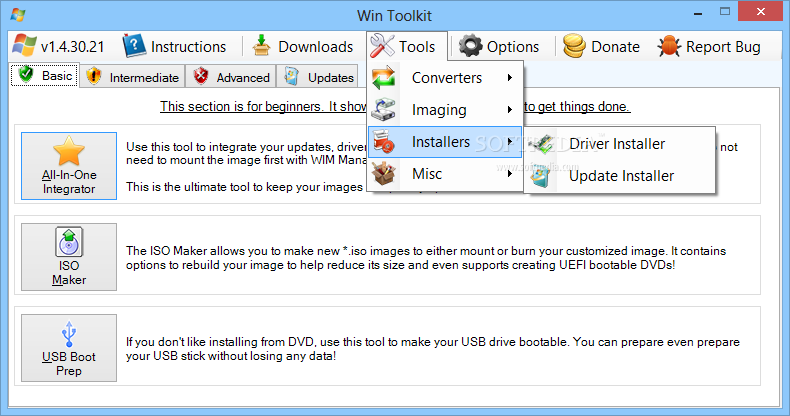Open ISO Maker tool
This screenshot has height=416, width=790.
[x=69, y=257]
